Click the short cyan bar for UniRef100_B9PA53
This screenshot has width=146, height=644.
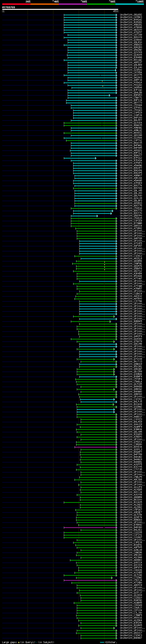(89, 95)
